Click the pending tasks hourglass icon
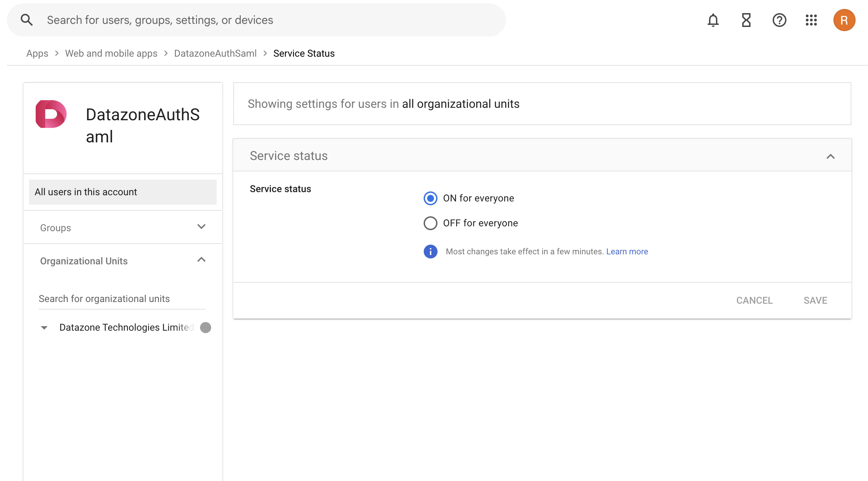The height and width of the screenshot is (481, 868). (x=746, y=20)
